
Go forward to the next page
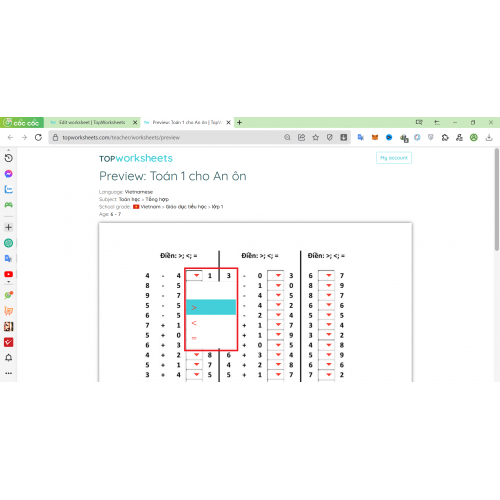point(24,137)
